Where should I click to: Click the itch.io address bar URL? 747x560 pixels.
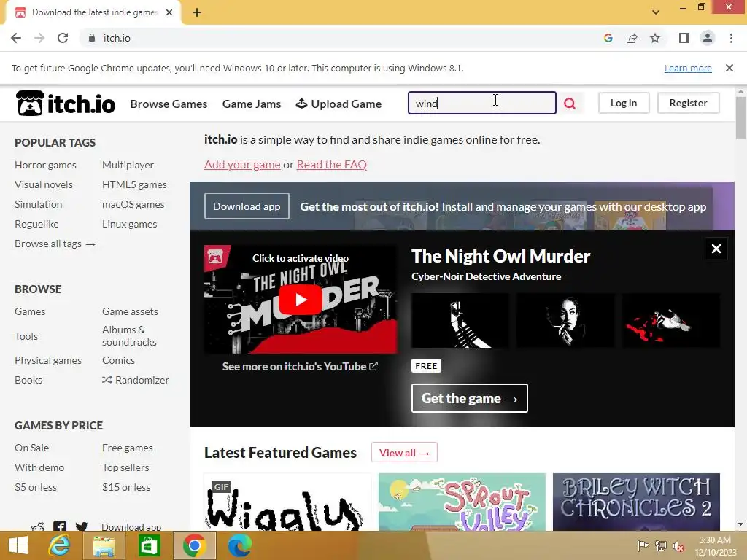(117, 38)
